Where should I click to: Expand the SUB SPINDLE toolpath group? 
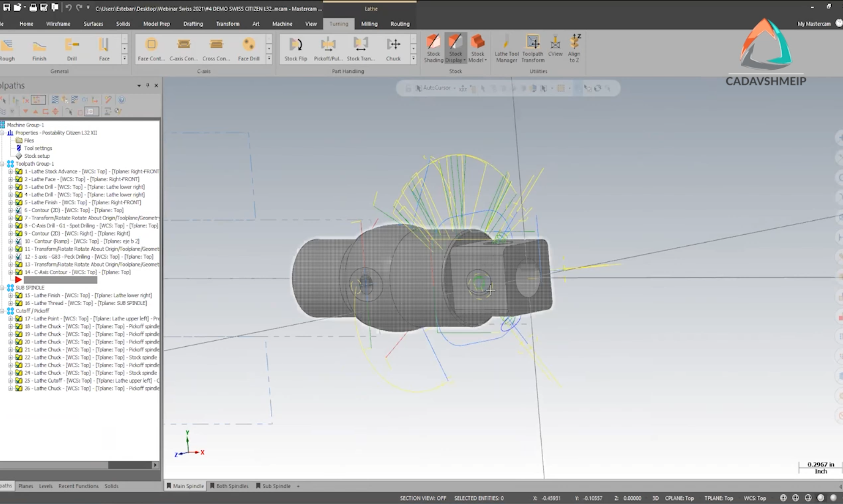(x=4, y=287)
